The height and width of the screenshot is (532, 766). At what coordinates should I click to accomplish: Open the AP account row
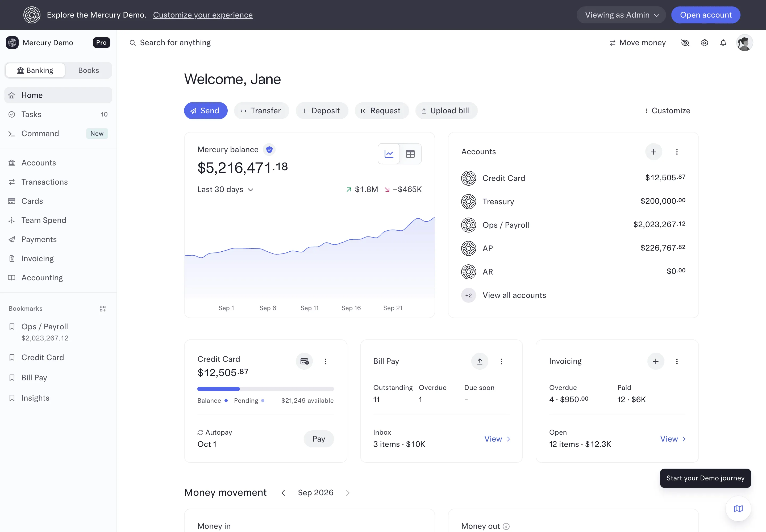[573, 248]
